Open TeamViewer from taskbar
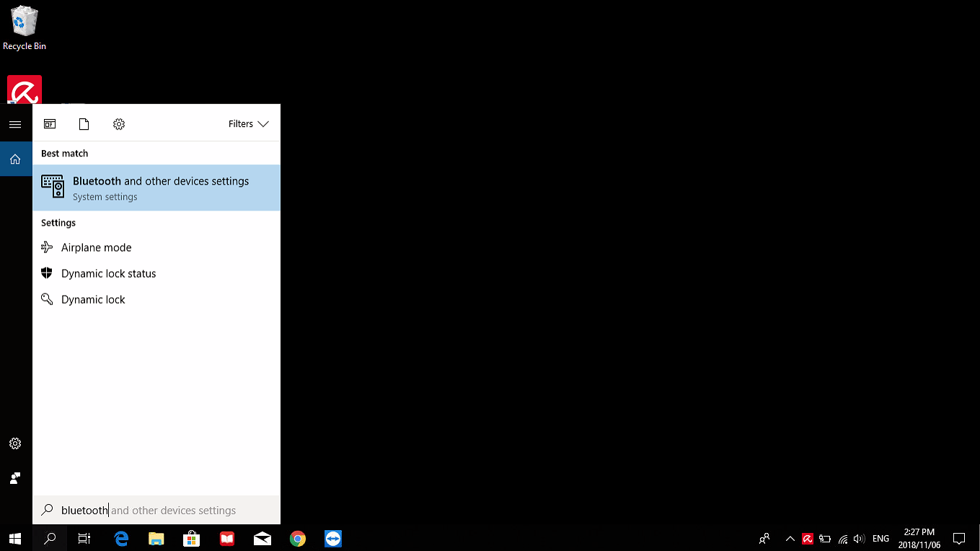The height and width of the screenshot is (551, 980). coord(333,538)
